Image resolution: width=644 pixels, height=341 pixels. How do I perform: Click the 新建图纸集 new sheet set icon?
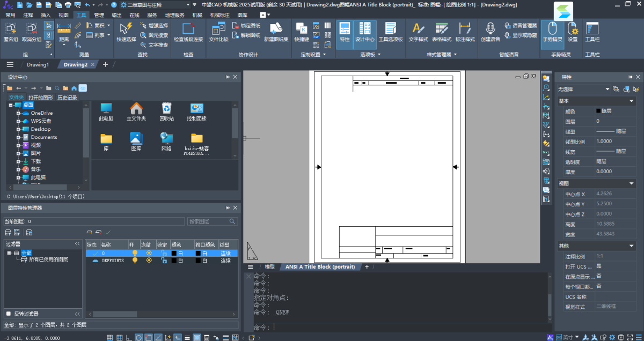coord(276,29)
